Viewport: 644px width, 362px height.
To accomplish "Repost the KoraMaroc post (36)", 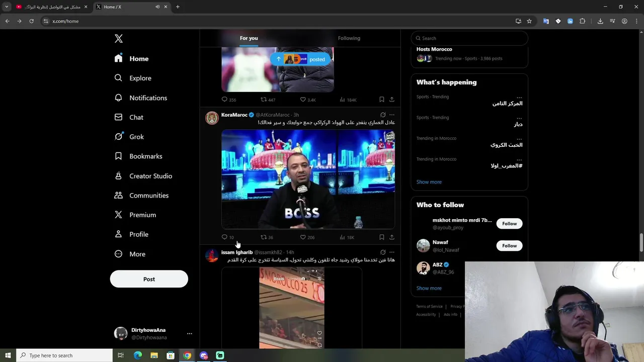I will tap(267, 237).
